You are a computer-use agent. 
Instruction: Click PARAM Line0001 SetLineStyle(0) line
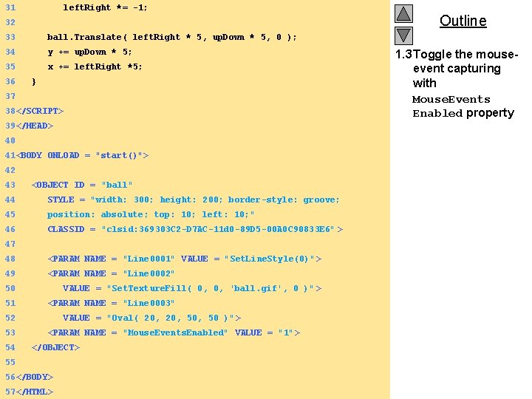pos(185,259)
